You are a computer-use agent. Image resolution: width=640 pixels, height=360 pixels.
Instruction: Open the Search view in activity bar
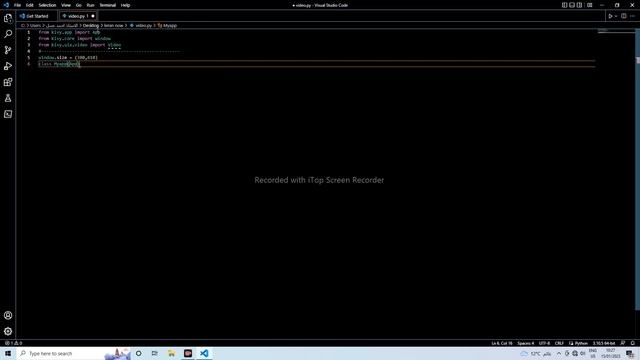[x=8, y=34]
